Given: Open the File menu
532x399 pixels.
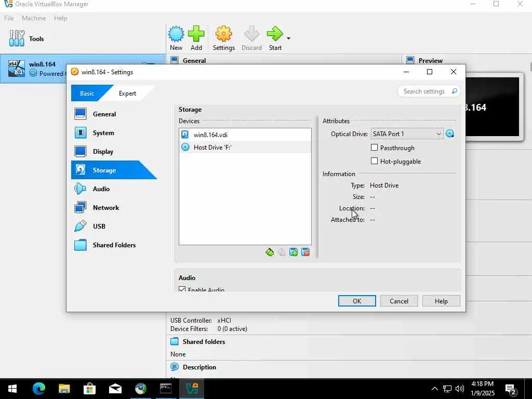Looking at the screenshot, I should (x=9, y=18).
